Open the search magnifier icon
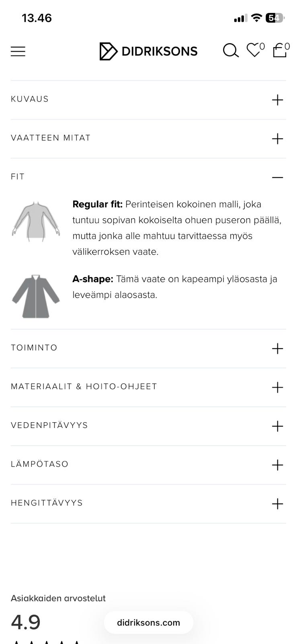This screenshot has width=297, height=644. click(x=231, y=51)
